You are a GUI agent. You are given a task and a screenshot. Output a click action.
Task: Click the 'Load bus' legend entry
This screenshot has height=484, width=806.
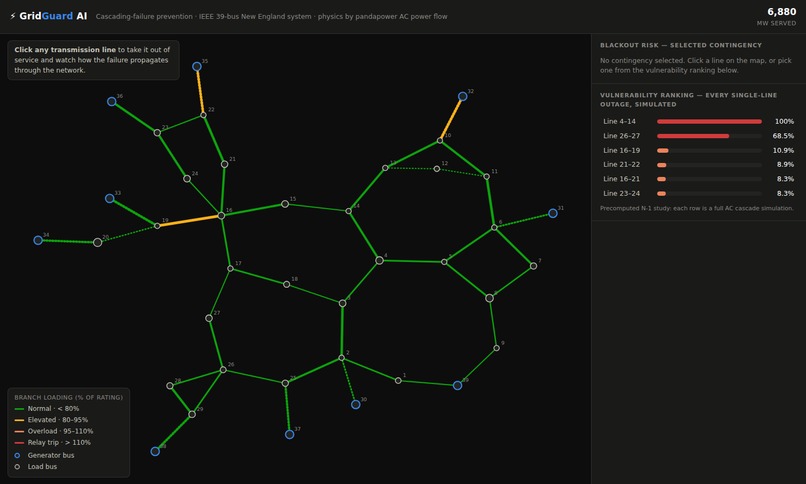(35, 467)
